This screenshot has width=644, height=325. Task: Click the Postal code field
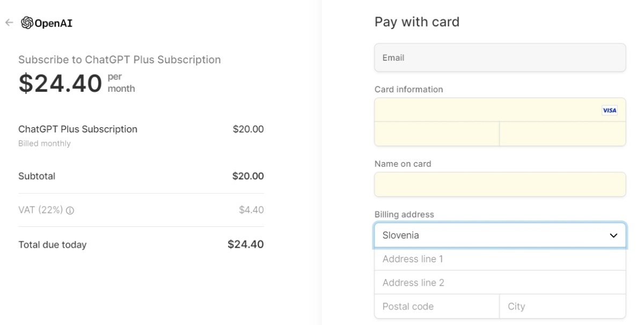click(437, 307)
